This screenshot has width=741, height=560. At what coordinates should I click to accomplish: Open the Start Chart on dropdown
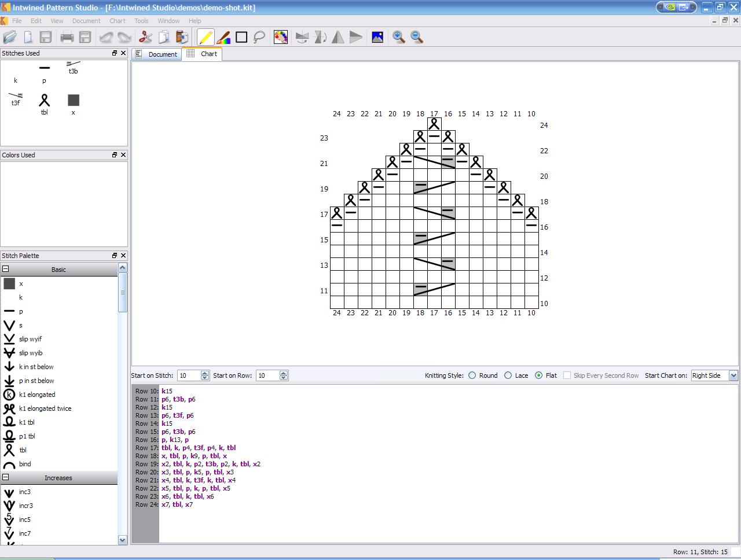(x=733, y=375)
